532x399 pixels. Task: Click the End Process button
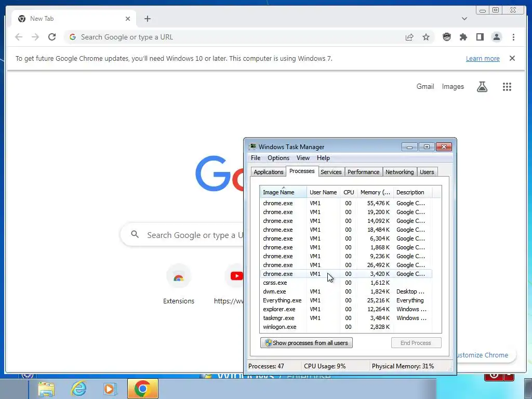(416, 343)
